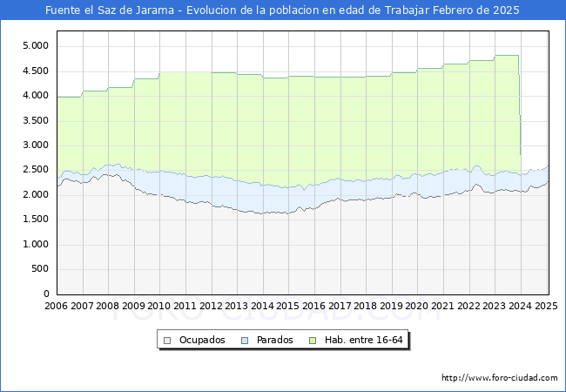
Task: Click the 0 y-axis label
Action: coord(47,294)
